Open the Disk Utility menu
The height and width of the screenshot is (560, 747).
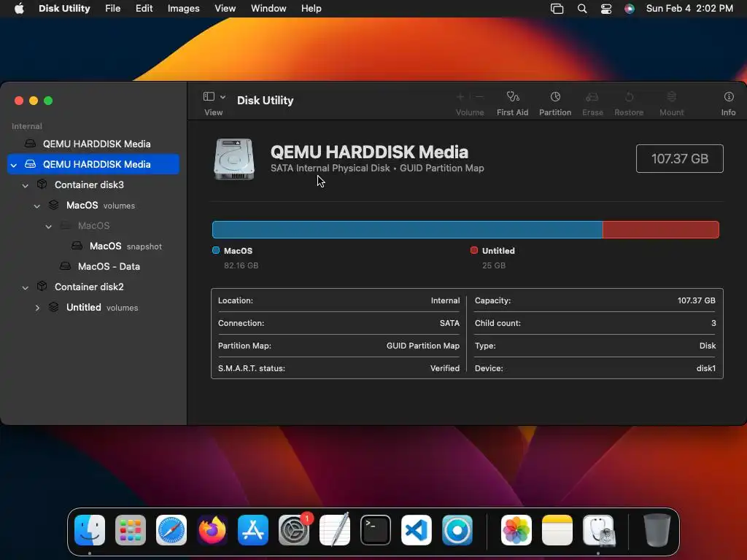coord(64,9)
